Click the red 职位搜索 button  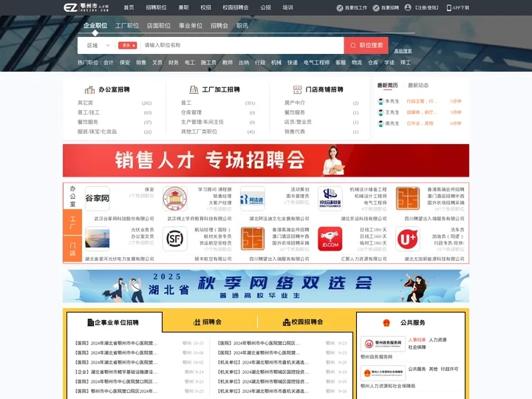pyautogui.click(x=366, y=46)
